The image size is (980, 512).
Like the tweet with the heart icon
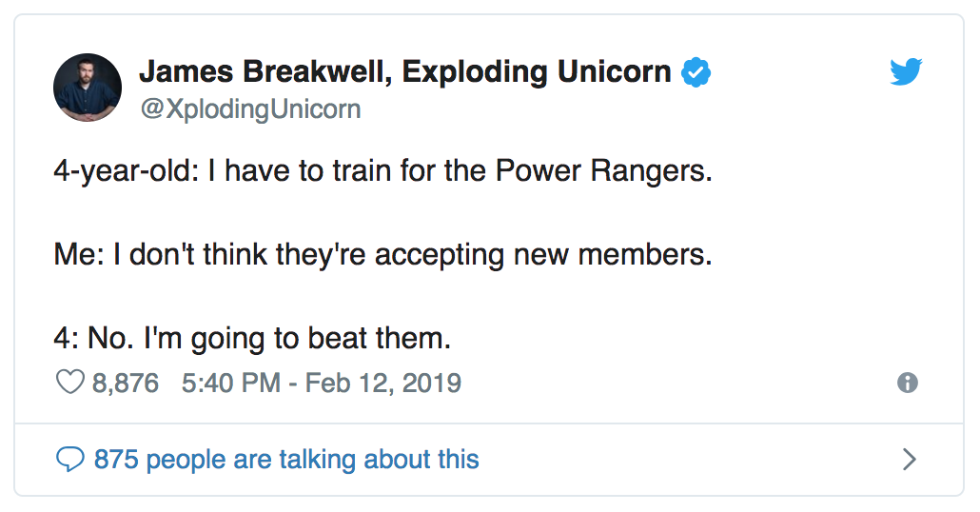pyautogui.click(x=70, y=384)
